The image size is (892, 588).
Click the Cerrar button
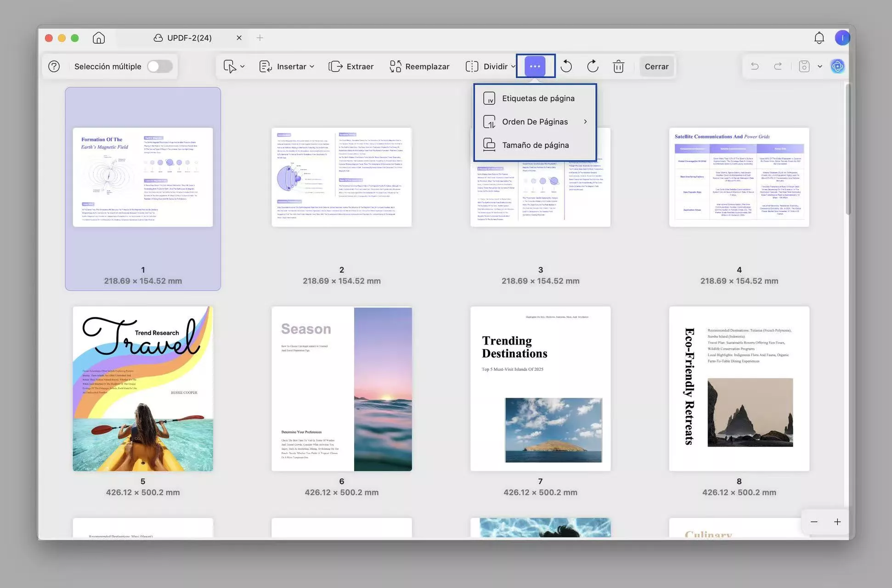click(656, 67)
